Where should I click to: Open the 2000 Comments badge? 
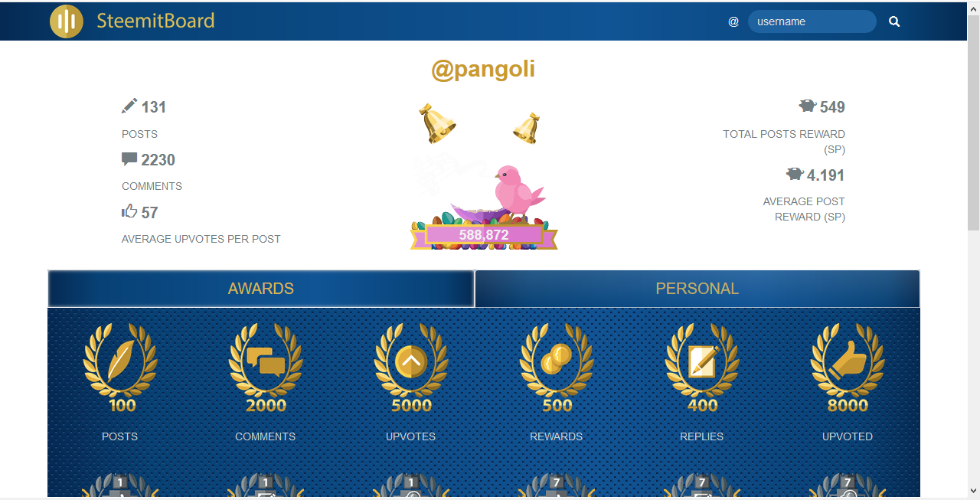(266, 368)
